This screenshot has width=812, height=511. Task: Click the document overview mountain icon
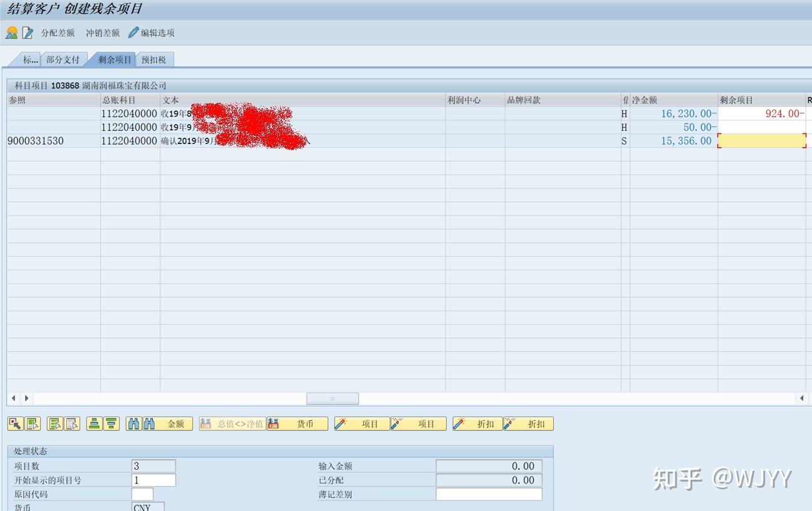12,33
